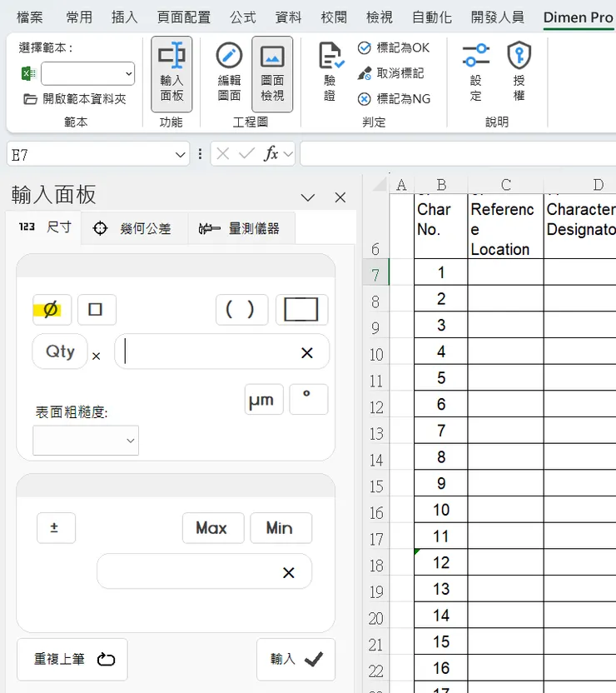The image size is (616, 693).
Task: Click the Min tolerance button
Action: point(281,528)
